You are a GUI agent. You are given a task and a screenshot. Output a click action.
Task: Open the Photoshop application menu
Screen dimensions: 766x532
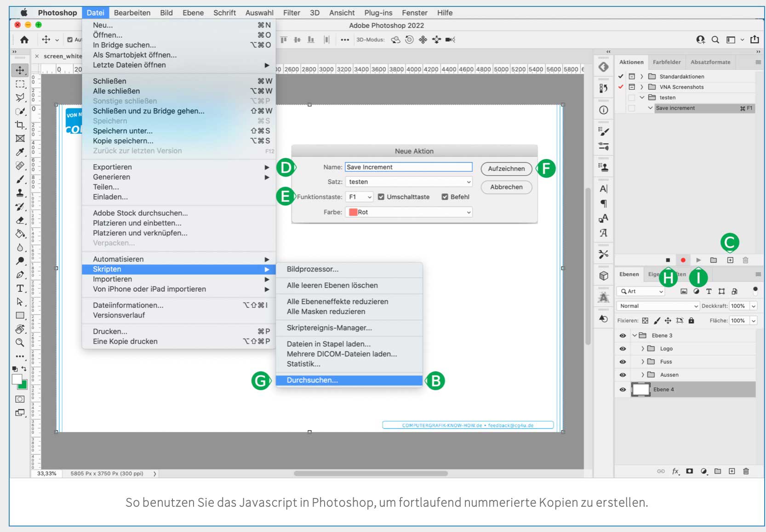[57, 13]
